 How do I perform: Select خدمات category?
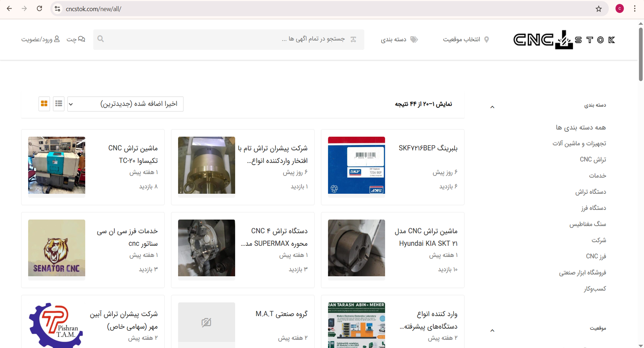(598, 176)
